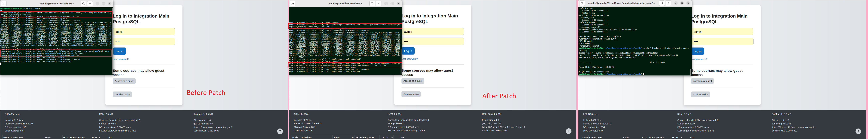
Task: Click the search icon in the Before Patch terminal
Action: 83,3
